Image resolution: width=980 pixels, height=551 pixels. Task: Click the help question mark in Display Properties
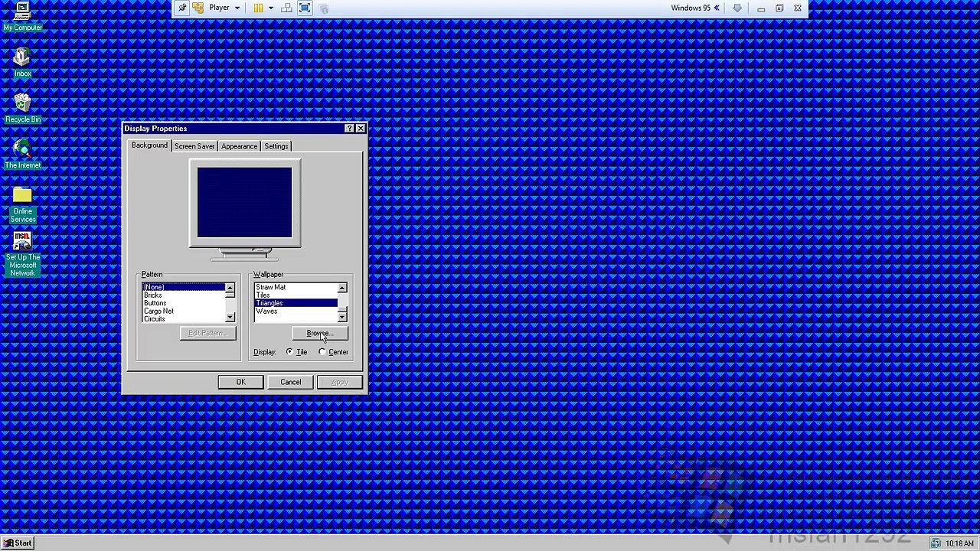tap(349, 129)
